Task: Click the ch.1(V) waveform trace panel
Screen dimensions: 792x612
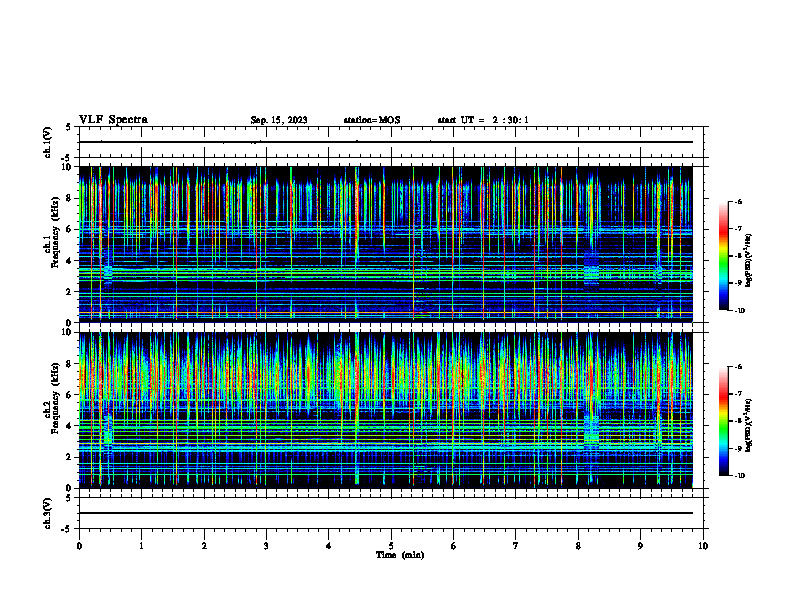Action: (391, 142)
